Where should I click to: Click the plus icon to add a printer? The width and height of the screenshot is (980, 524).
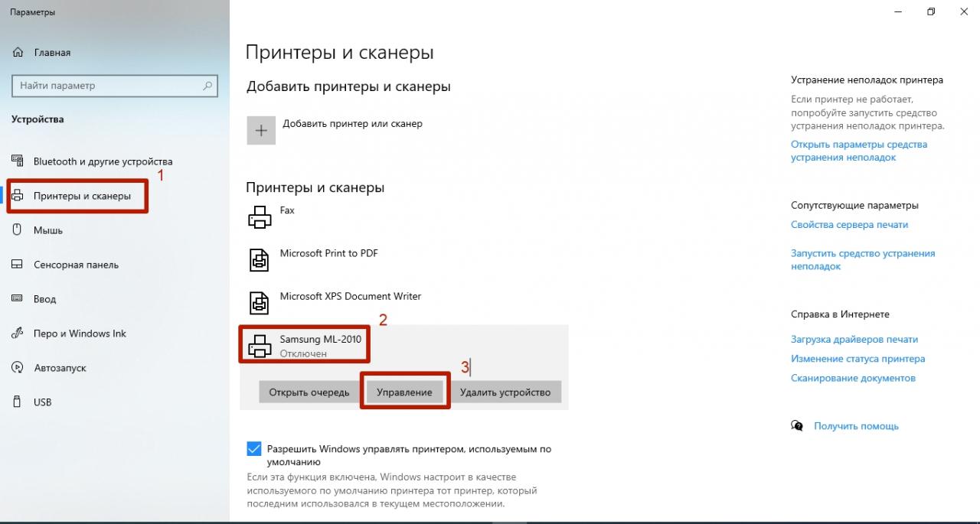pyautogui.click(x=261, y=131)
